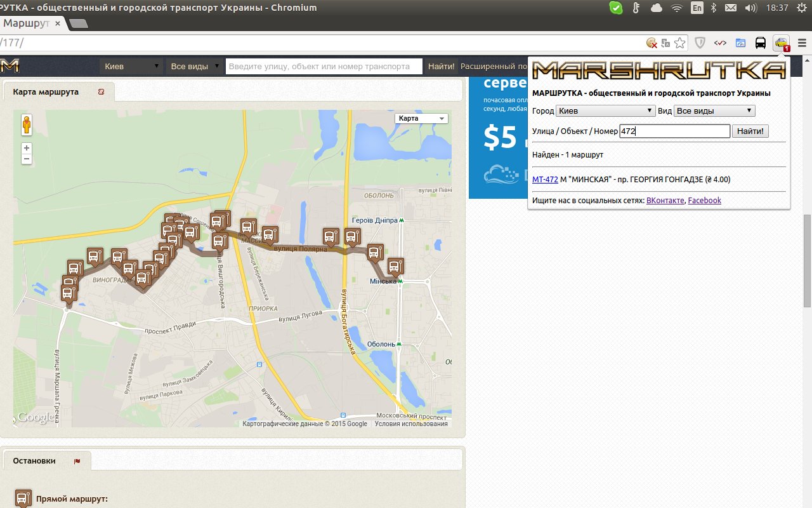This screenshot has height=508, width=812.
Task: Grab the Street View pegman on the map
Action: click(x=26, y=124)
